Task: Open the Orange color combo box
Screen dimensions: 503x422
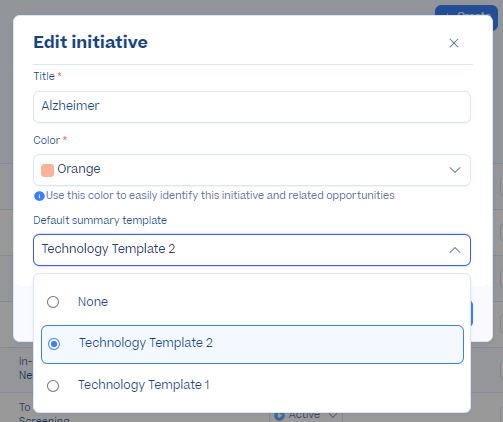Action: [252, 170]
